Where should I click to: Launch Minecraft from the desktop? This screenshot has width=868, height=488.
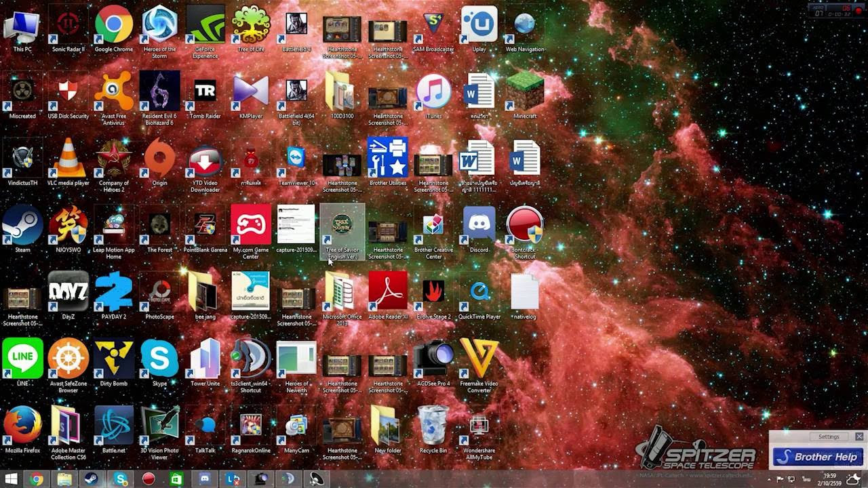click(x=524, y=91)
